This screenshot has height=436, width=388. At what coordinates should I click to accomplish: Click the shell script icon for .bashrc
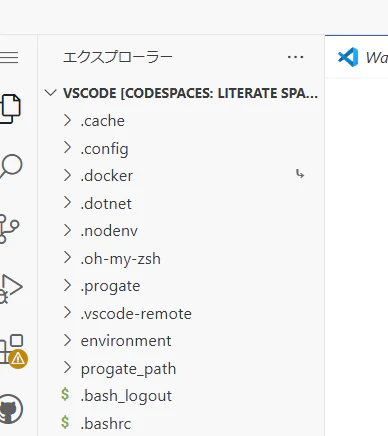(x=65, y=422)
